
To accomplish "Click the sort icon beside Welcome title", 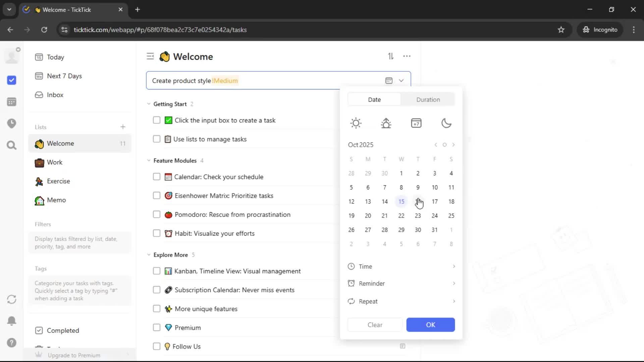I will pyautogui.click(x=391, y=56).
